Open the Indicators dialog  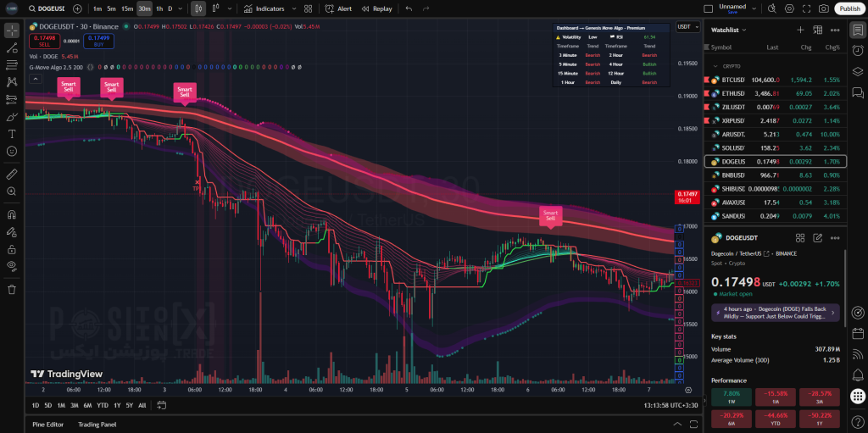pos(264,8)
